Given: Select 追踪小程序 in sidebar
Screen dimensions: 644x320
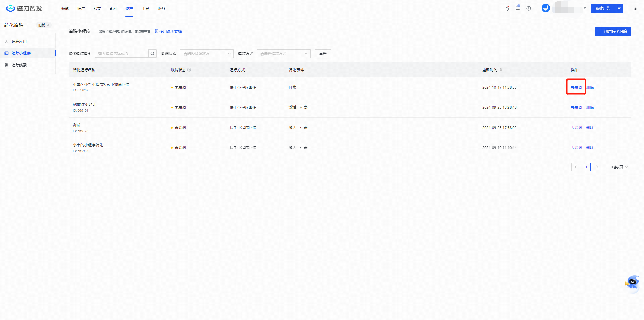Looking at the screenshot, I should [28, 53].
